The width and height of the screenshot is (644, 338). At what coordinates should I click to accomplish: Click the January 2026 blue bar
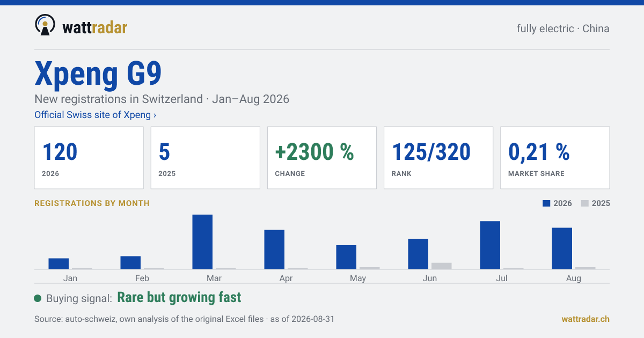point(58,264)
